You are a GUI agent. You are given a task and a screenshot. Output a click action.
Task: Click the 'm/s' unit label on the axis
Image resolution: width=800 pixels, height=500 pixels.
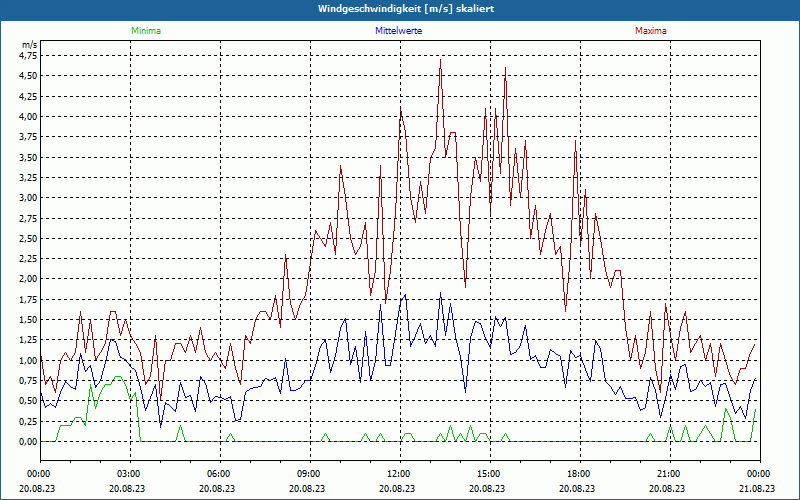(x=29, y=45)
